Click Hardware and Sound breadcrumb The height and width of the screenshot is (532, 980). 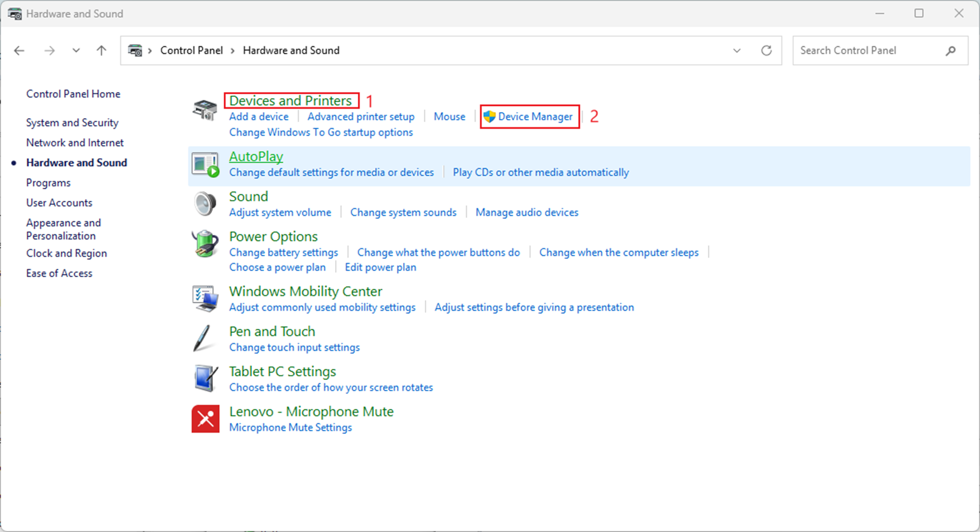coord(291,50)
